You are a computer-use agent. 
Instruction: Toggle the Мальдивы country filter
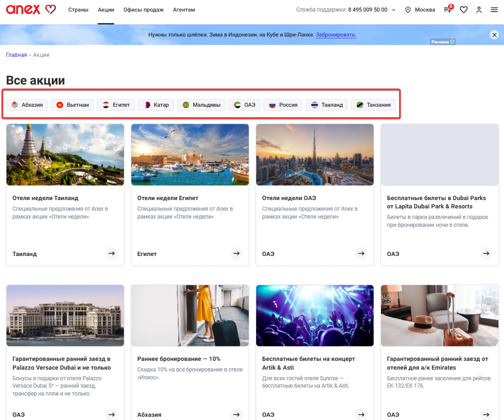click(201, 105)
